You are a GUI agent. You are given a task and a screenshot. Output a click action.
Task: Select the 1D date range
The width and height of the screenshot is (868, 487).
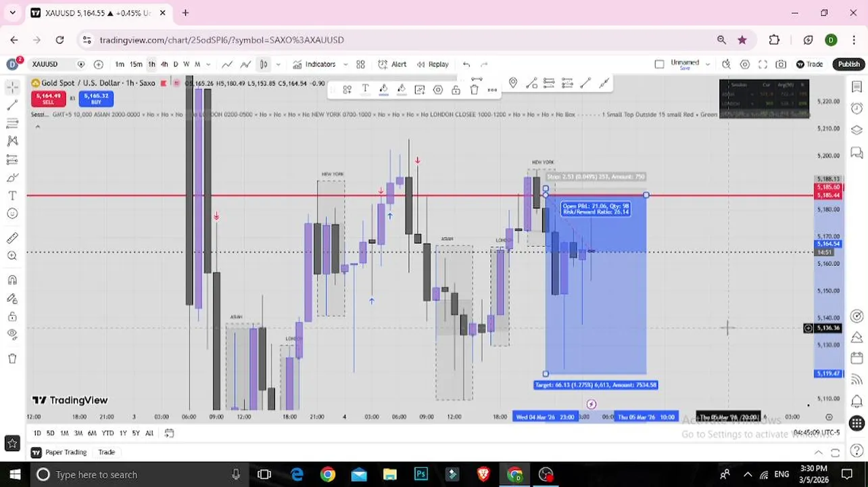37,433
